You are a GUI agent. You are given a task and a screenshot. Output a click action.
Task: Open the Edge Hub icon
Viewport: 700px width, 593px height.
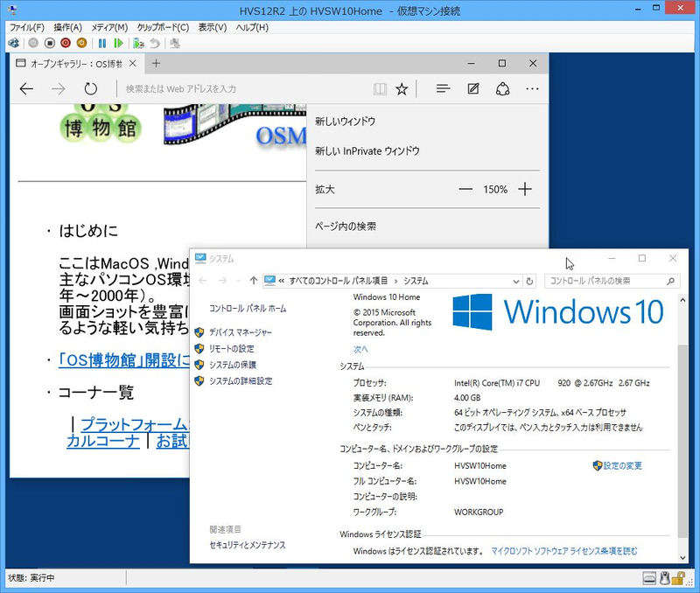(x=443, y=89)
